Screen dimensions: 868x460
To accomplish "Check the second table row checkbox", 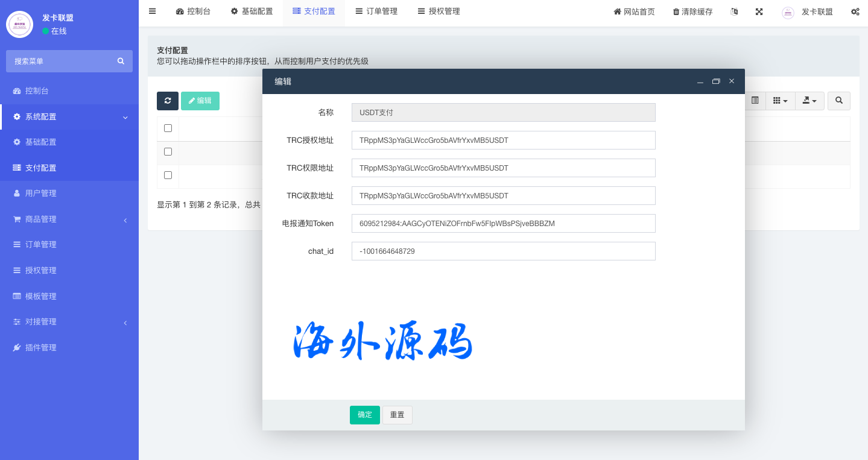I will click(168, 175).
